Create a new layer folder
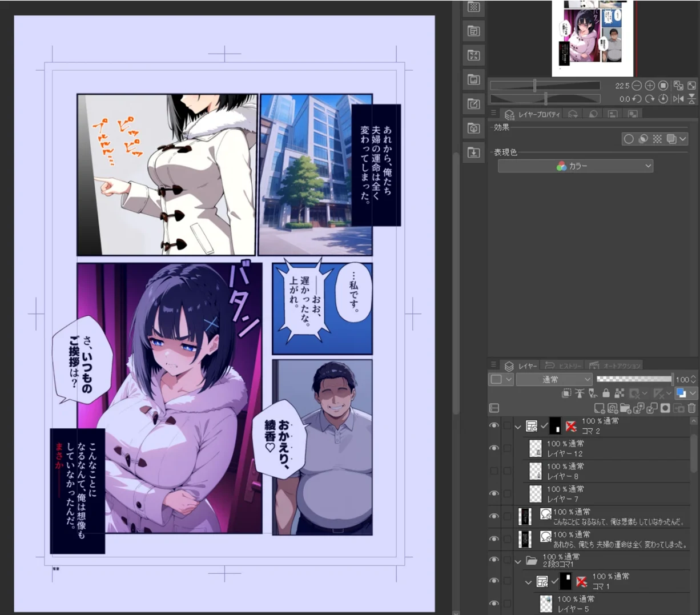 pos(626,408)
